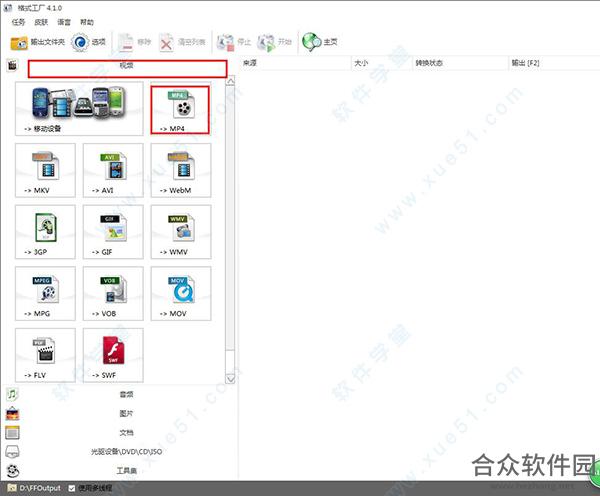Select the -> AVI video converter

point(113,170)
